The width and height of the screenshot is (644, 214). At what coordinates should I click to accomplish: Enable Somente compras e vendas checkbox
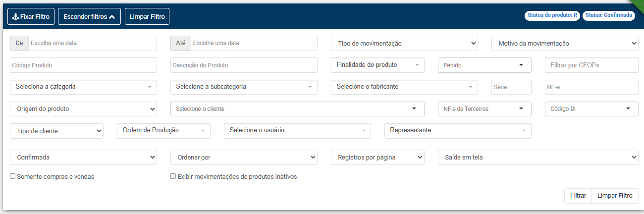pos(12,176)
